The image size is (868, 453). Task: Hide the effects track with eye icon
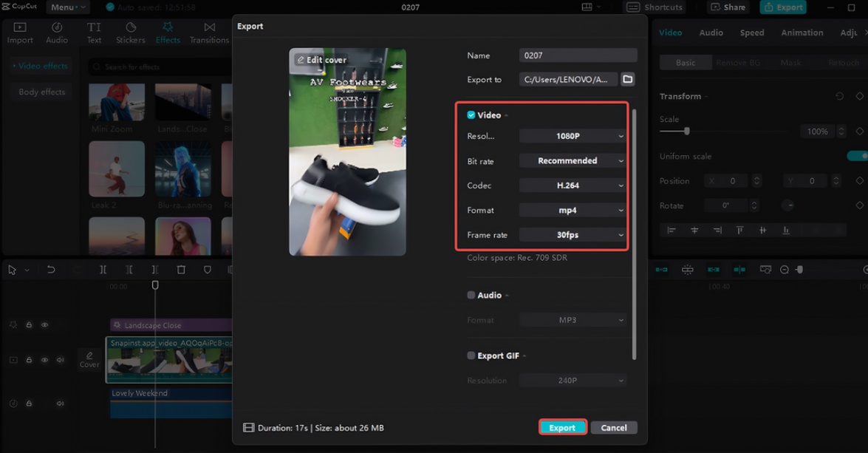[x=45, y=325]
